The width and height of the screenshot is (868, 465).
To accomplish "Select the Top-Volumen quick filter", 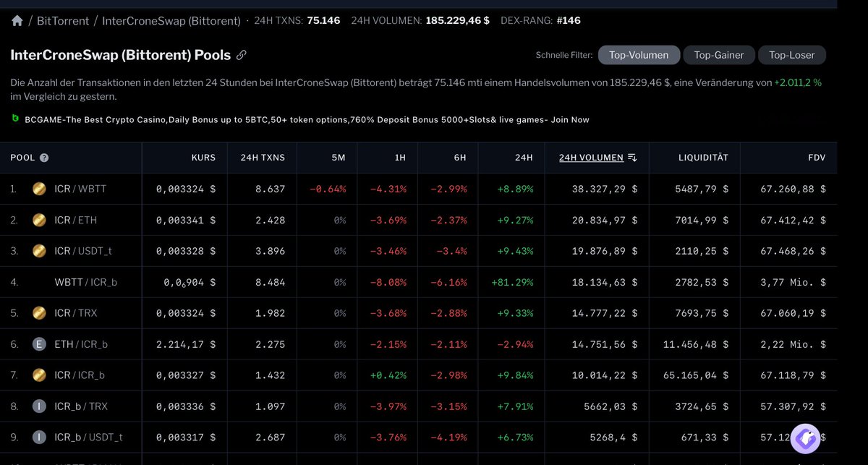I will click(x=639, y=55).
